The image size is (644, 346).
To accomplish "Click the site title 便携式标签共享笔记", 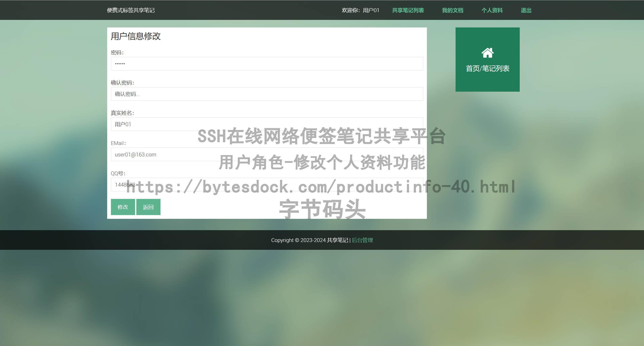I will (131, 10).
